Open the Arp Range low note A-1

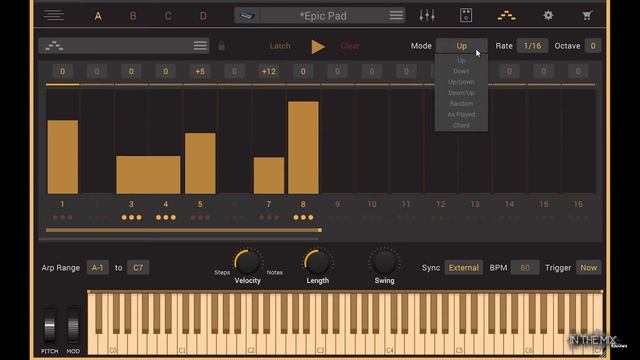coord(98,268)
